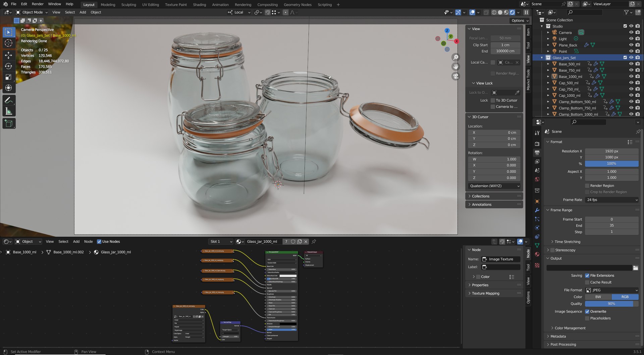644x355 pixels.
Task: Open the Material properties tab icon
Action: (537, 254)
